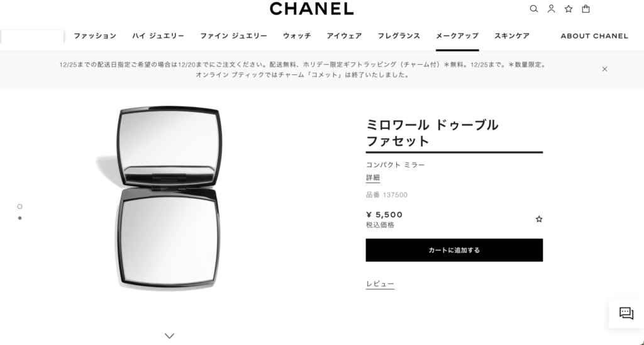This screenshot has height=345, width=644.
Task: Add item to cart with カートに追加する
Action: (454, 250)
